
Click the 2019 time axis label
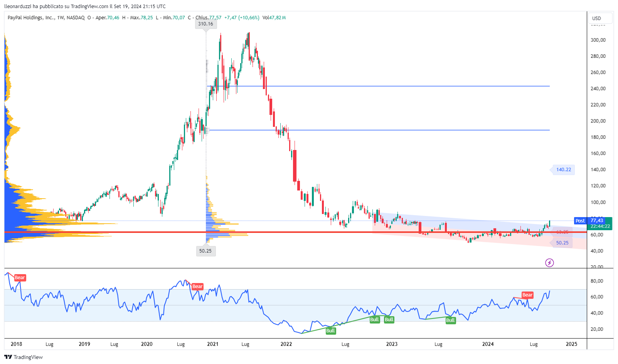tap(84, 344)
